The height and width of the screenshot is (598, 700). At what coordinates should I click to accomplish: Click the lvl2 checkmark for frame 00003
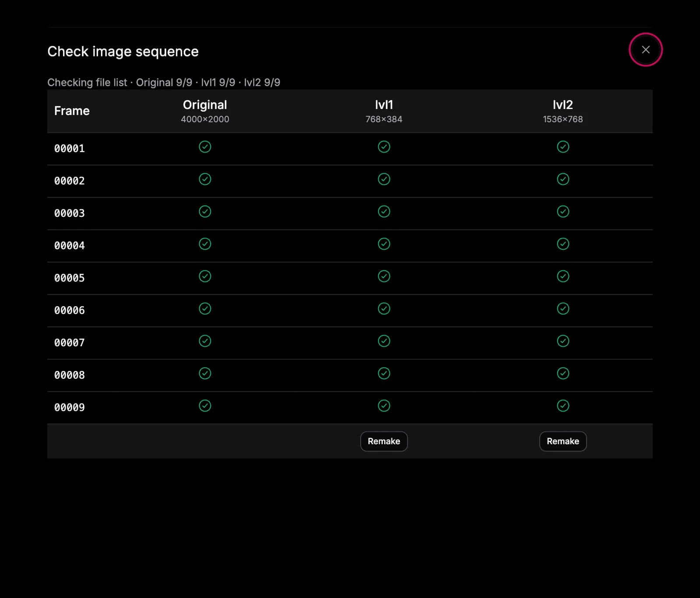pyautogui.click(x=563, y=212)
